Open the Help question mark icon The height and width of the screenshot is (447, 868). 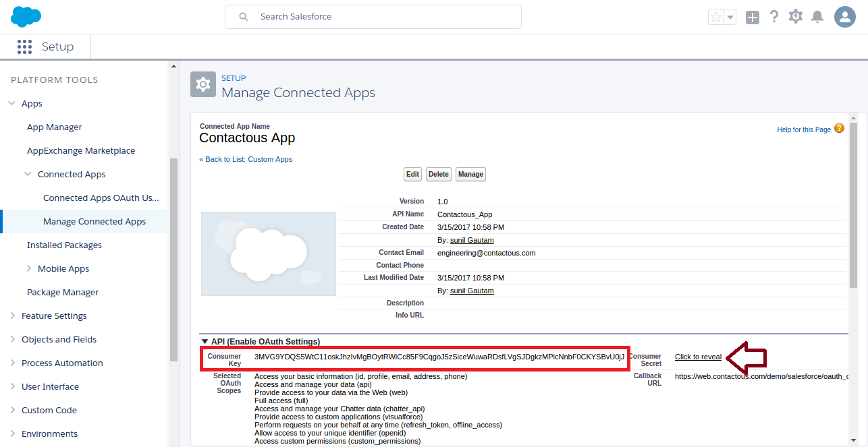774,17
